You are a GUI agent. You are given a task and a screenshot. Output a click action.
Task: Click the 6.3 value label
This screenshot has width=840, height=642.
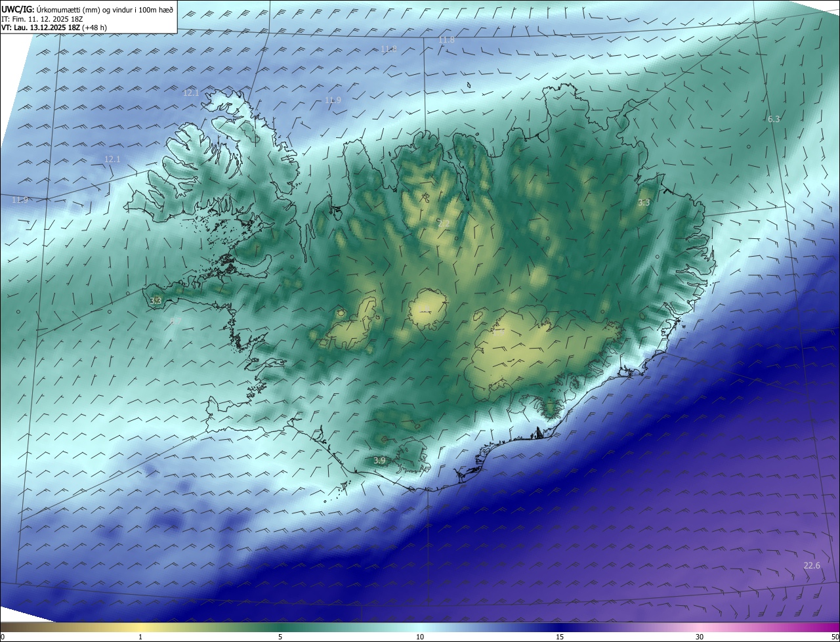[x=774, y=119]
